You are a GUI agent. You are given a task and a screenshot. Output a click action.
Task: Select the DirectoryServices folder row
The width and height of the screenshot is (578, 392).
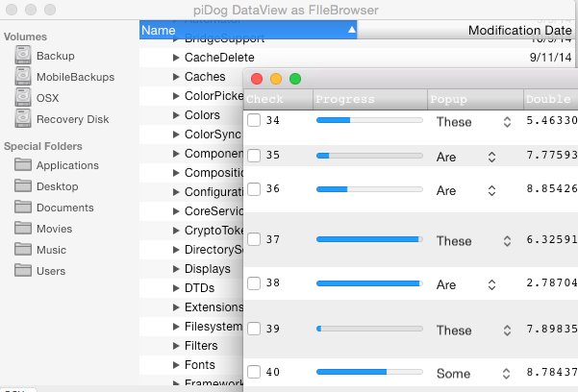[x=191, y=250]
